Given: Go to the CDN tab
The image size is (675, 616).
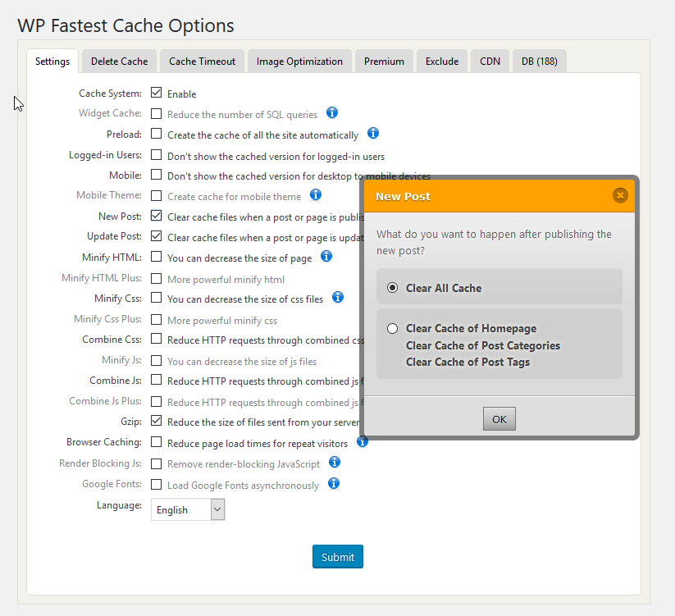Looking at the screenshot, I should pyautogui.click(x=490, y=62).
